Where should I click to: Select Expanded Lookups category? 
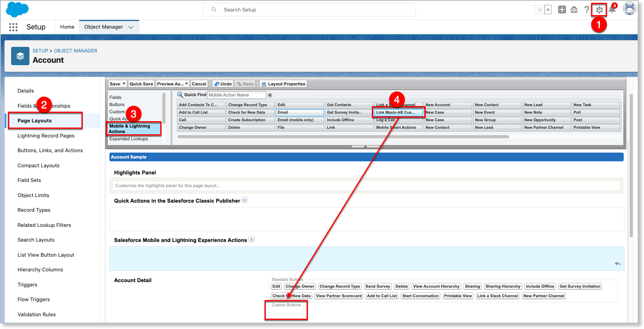point(128,139)
